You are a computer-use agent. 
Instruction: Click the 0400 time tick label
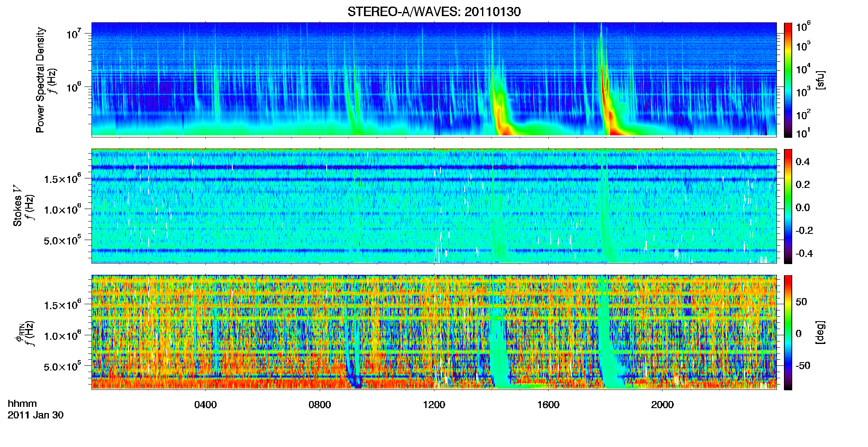click(205, 404)
